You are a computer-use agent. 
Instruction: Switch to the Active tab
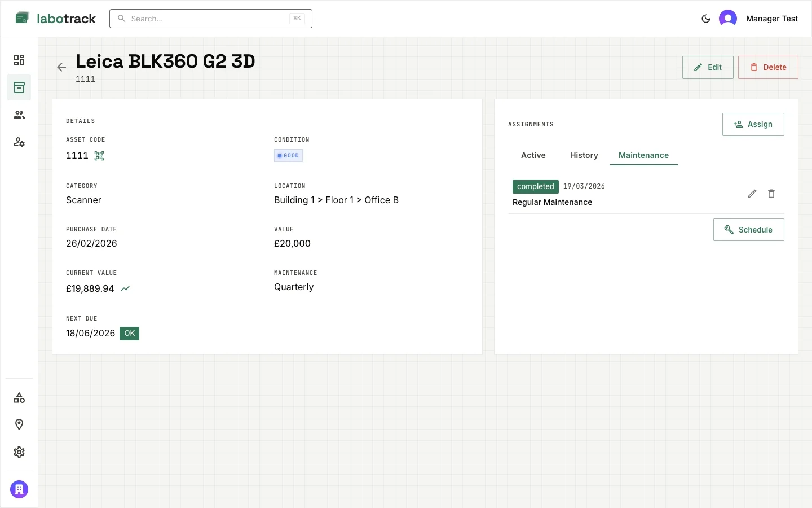click(x=533, y=155)
